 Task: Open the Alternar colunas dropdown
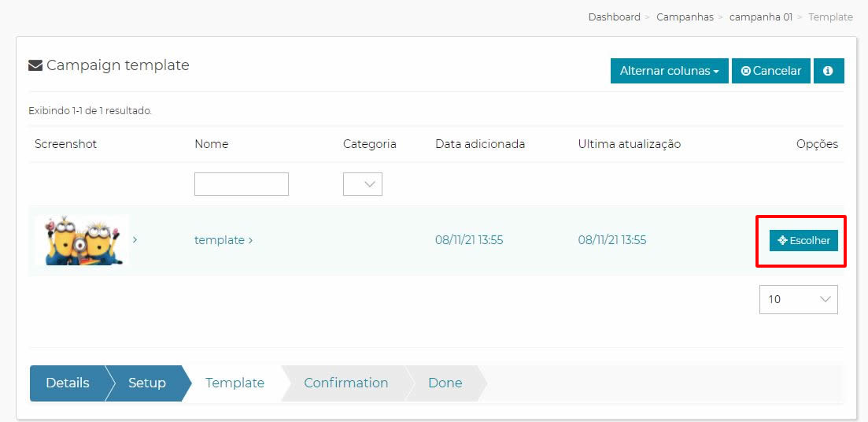tap(669, 71)
